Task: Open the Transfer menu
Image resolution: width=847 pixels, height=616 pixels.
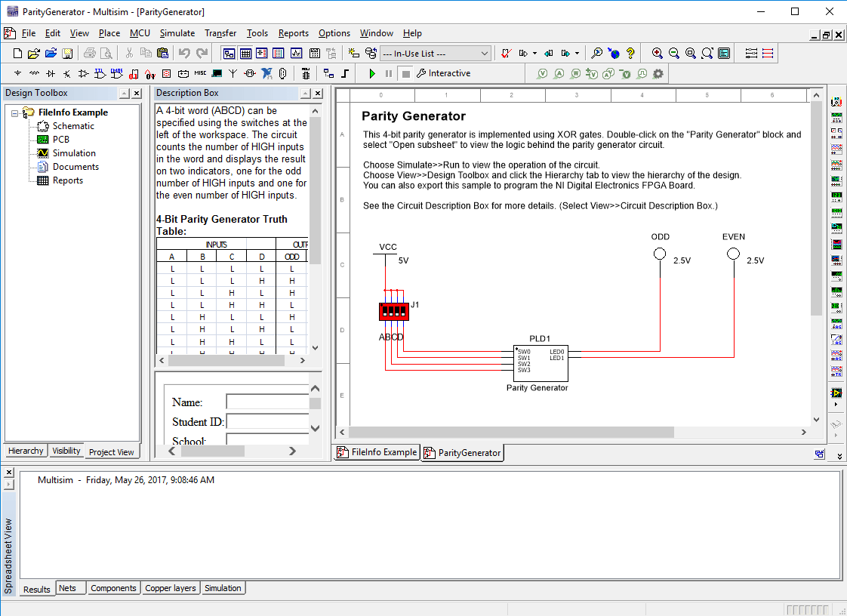Action: click(x=220, y=33)
